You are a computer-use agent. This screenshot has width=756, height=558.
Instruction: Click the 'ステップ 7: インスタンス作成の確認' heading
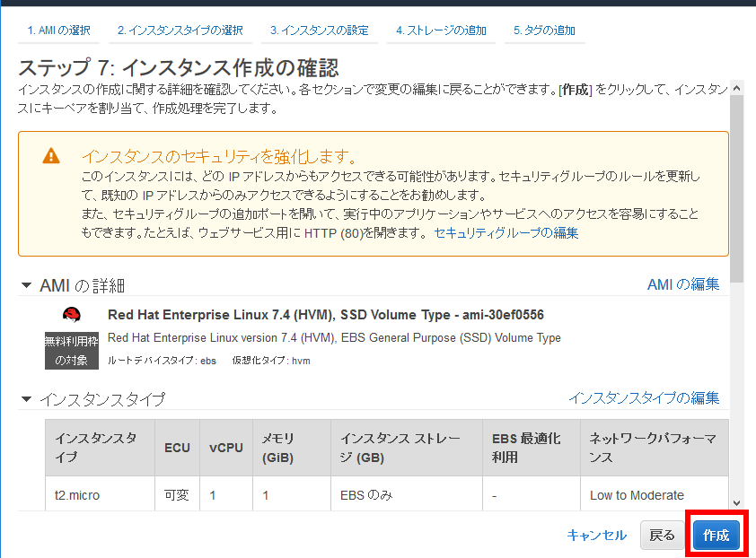[x=179, y=67]
